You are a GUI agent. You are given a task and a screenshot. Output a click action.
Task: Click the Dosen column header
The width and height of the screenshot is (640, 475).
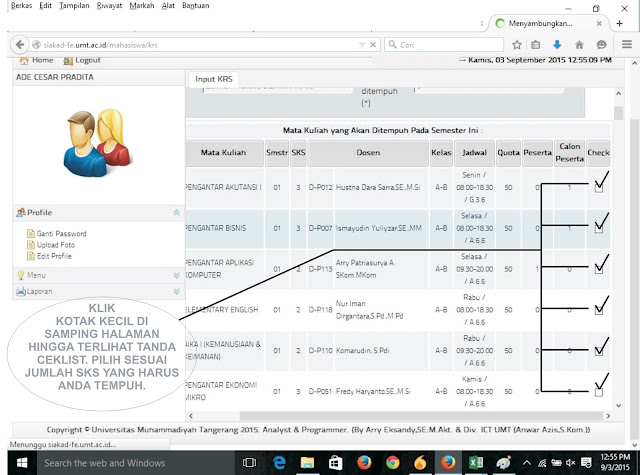pos(368,153)
